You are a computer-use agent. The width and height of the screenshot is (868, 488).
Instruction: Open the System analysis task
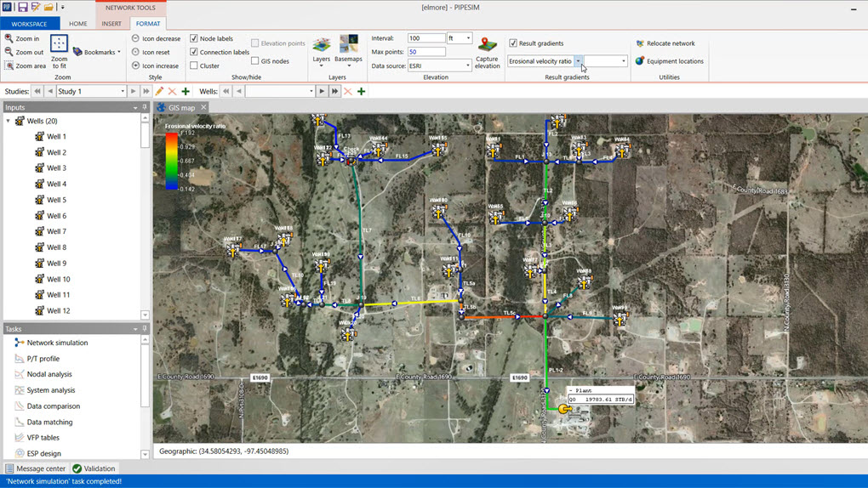point(45,390)
